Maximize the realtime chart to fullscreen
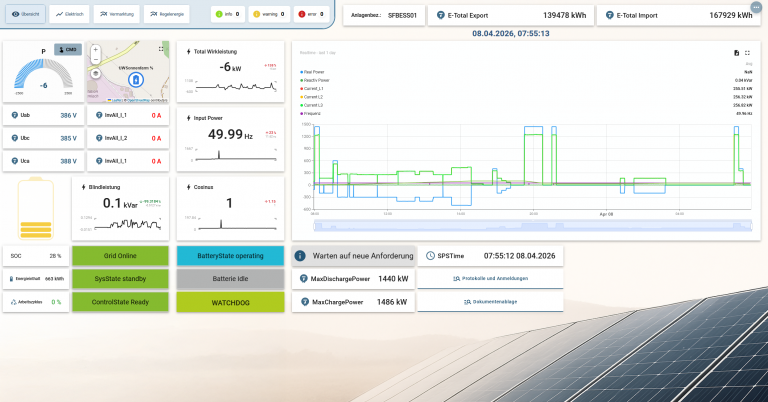Viewport: 768px width, 402px height. 747,52
